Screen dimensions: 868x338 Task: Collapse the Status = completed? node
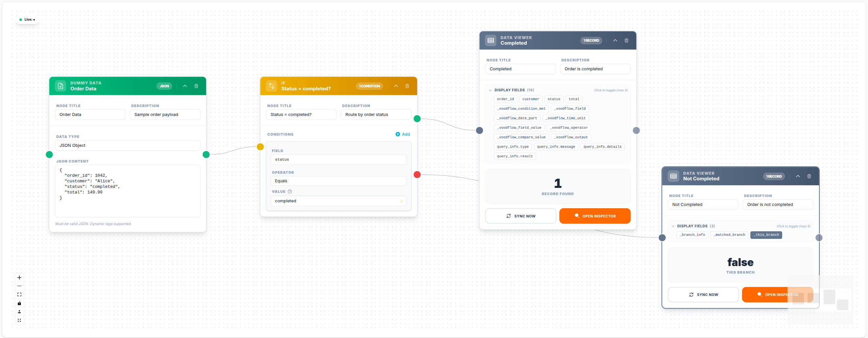point(396,86)
